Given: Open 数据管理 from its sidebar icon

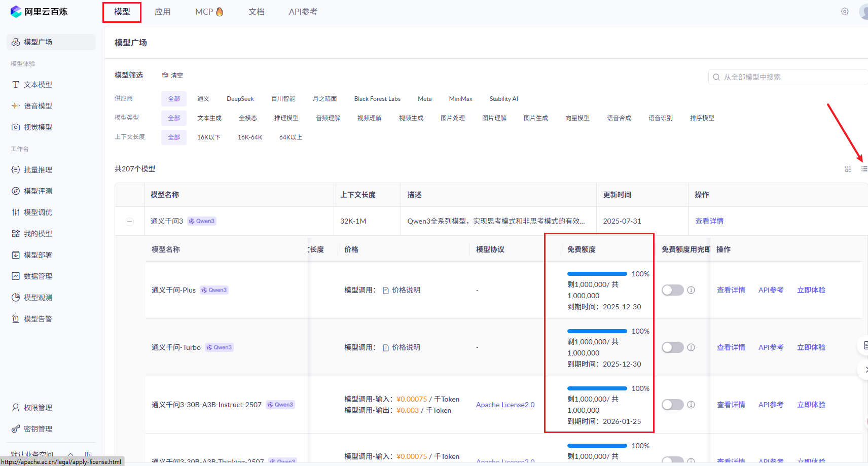Looking at the screenshot, I should tap(16, 276).
